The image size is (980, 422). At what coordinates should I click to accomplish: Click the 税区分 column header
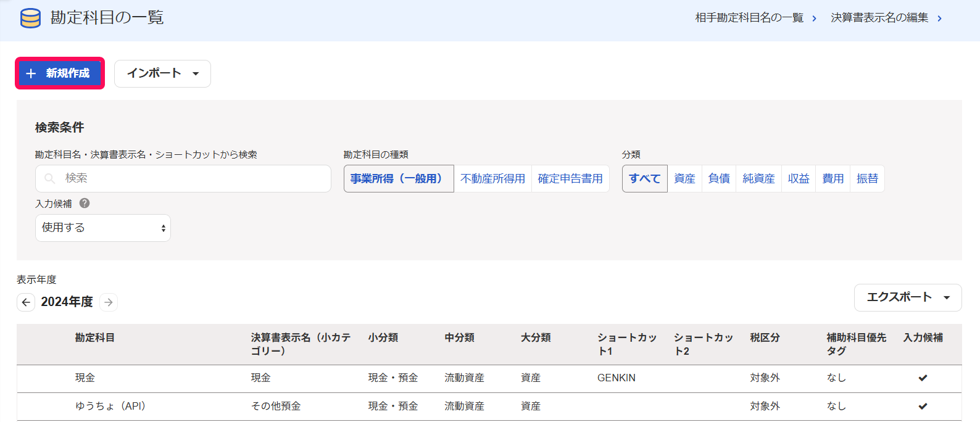(x=765, y=337)
